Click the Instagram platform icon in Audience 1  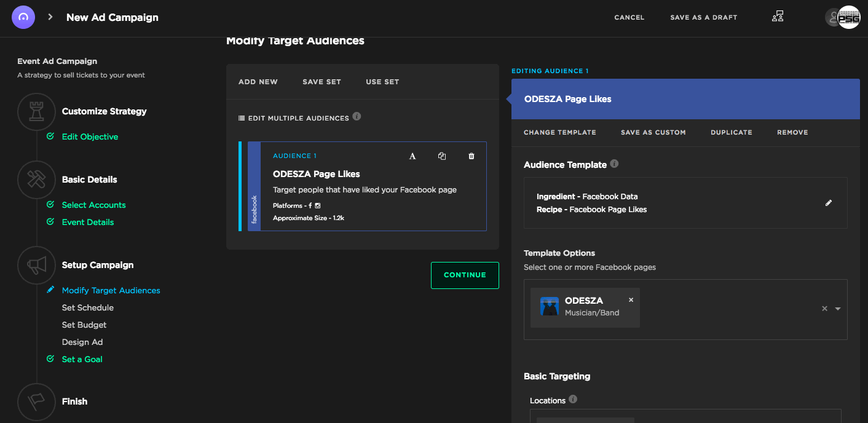click(x=318, y=206)
